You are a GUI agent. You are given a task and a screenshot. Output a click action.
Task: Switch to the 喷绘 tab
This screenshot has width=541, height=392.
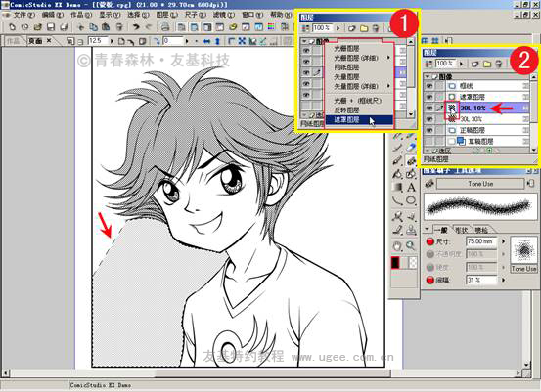pyautogui.click(x=481, y=230)
